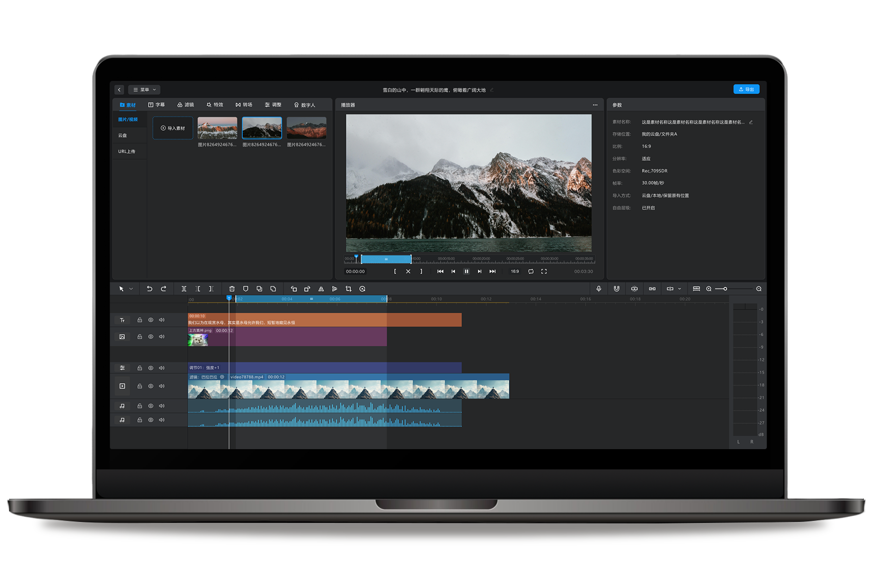Click the undo arrow in timeline toolbar
This screenshot has height=588, width=873.
click(150, 289)
